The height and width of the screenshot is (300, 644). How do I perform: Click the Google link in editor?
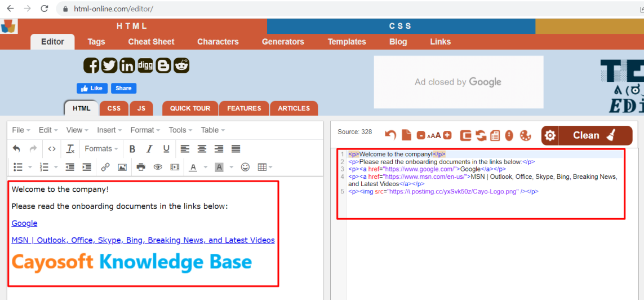pos(24,223)
